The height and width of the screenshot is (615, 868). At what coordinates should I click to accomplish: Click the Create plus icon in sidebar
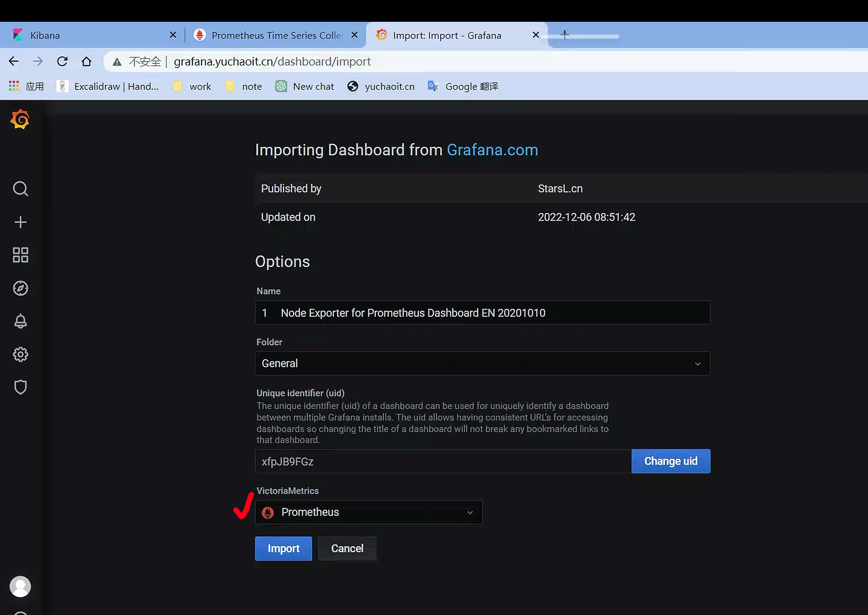point(20,222)
